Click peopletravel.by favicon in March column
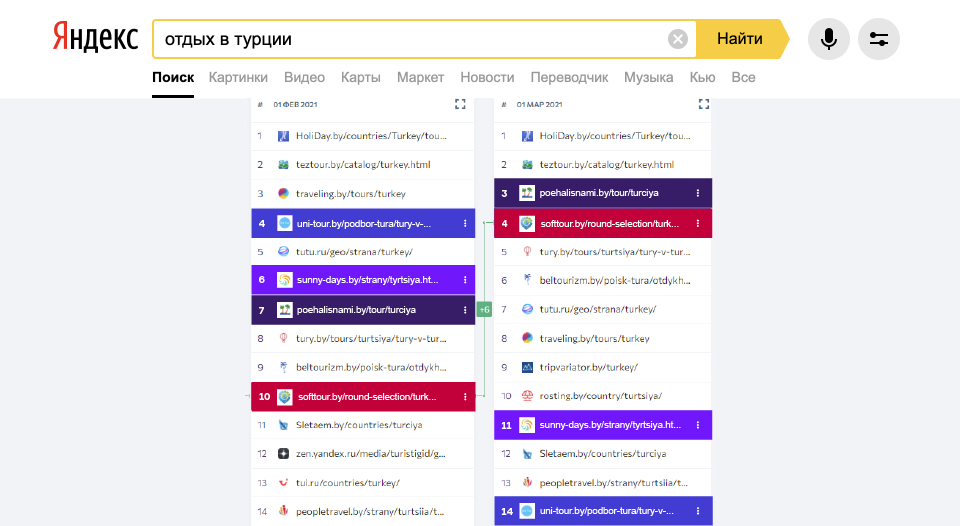960x526 pixels. pyautogui.click(x=527, y=483)
